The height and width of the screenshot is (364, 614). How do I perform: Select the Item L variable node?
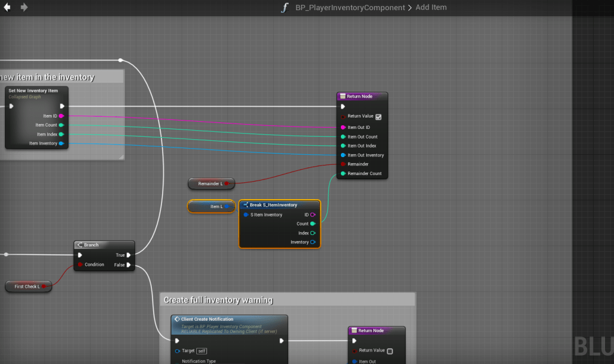coord(211,206)
